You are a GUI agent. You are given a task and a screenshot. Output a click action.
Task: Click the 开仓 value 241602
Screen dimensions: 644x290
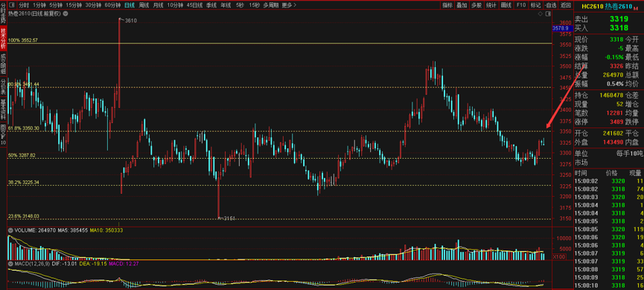[x=613, y=133]
